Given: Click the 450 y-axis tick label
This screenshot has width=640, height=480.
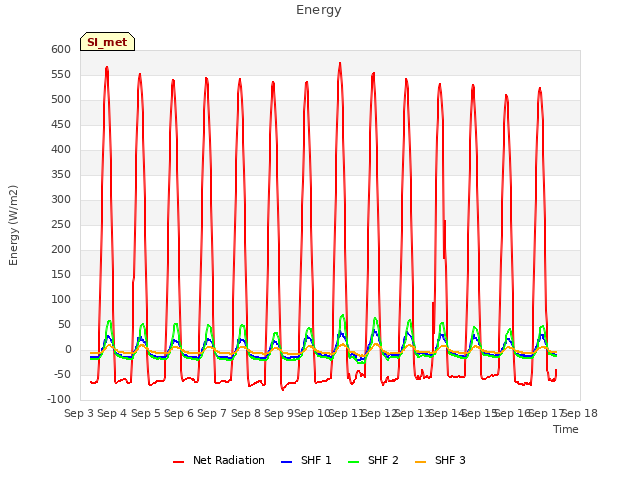Looking at the screenshot, I should [61, 125].
